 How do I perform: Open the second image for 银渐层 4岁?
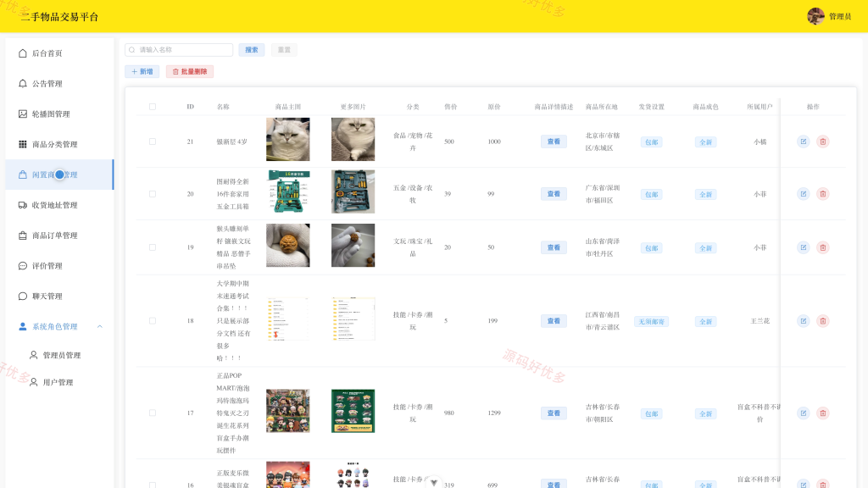point(353,140)
